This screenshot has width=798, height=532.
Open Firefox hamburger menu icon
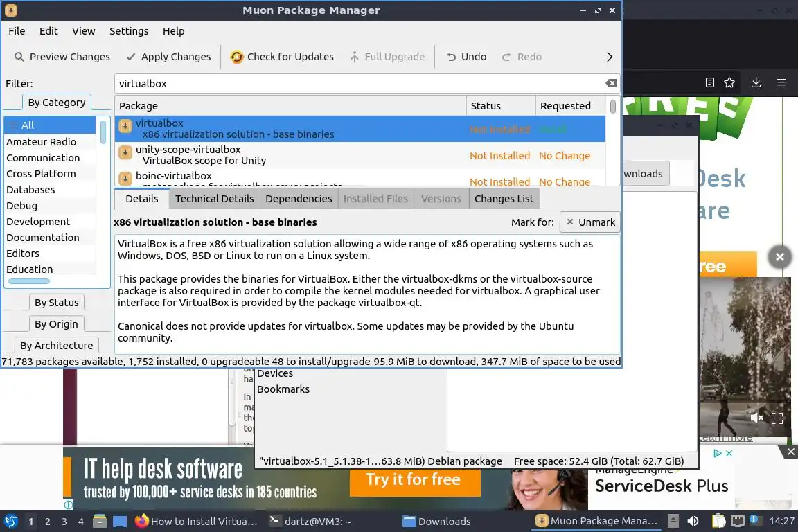(x=781, y=82)
